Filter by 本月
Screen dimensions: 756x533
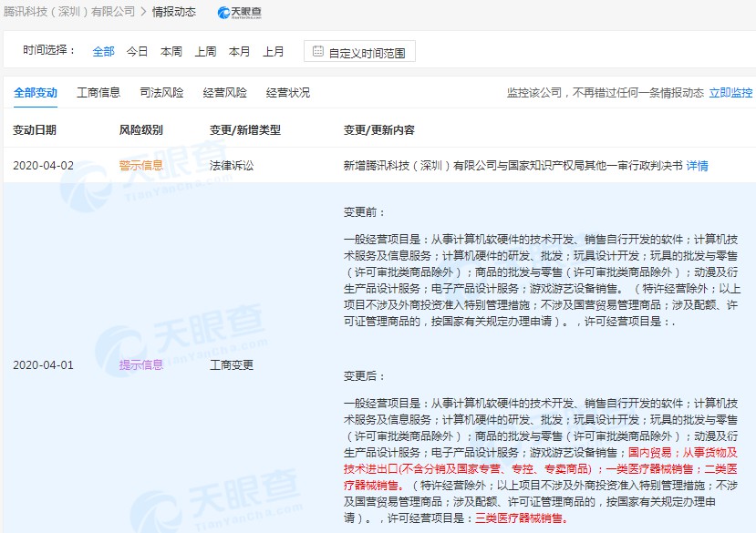point(239,52)
